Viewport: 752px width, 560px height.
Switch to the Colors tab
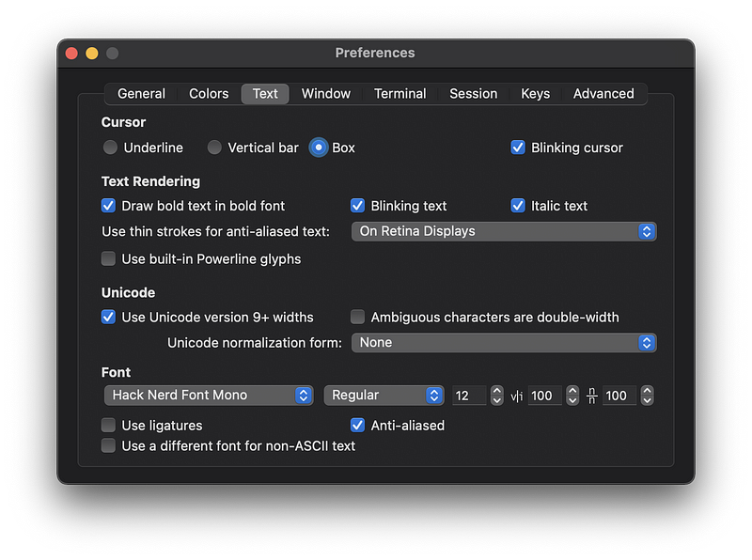(209, 94)
